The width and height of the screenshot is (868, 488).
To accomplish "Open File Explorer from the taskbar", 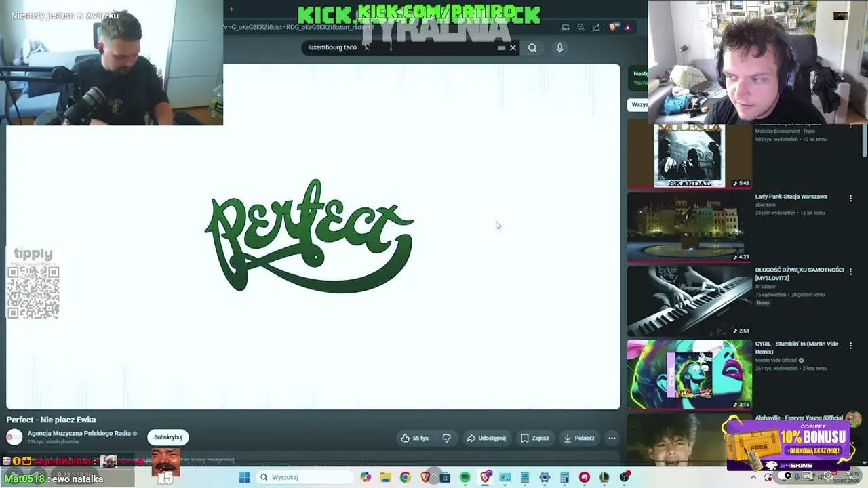I will click(385, 477).
